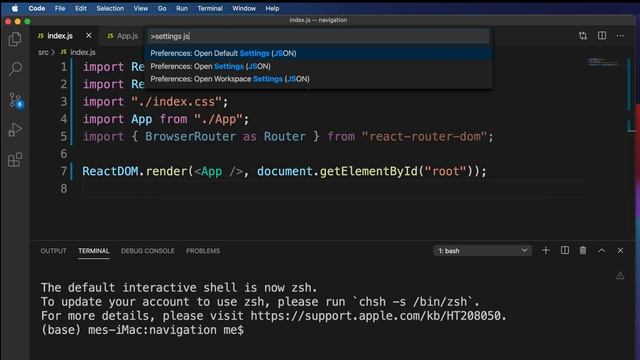Screen dimensions: 640x360
Task: Click line number 6 in gutter
Action: pos(64,153)
